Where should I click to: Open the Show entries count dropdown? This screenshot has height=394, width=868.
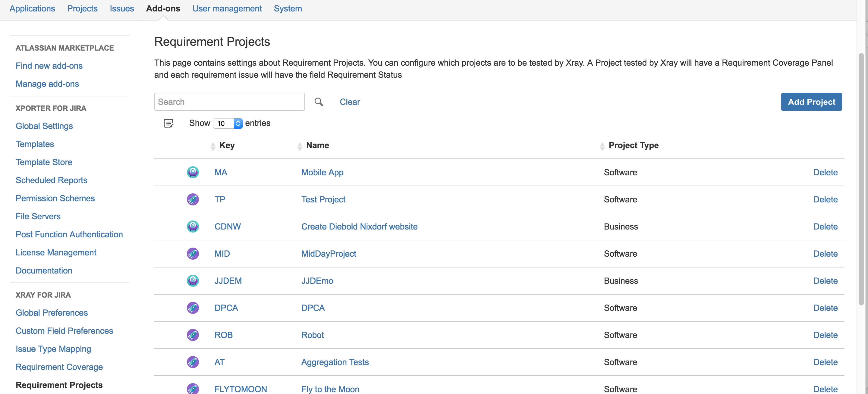pos(228,123)
